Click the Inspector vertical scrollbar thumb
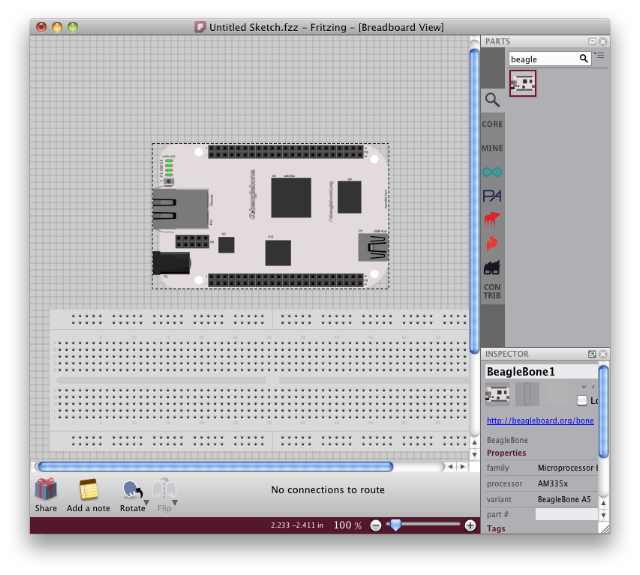This screenshot has width=640, height=575. [603, 411]
